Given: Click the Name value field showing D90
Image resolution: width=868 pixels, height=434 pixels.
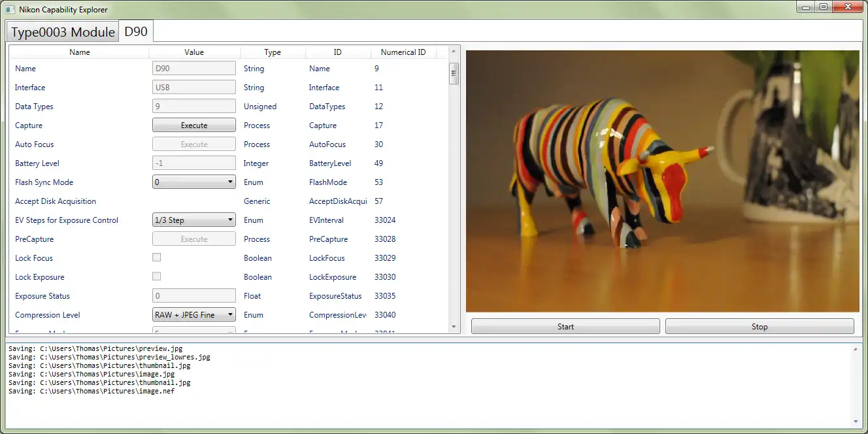Looking at the screenshot, I should [x=194, y=68].
